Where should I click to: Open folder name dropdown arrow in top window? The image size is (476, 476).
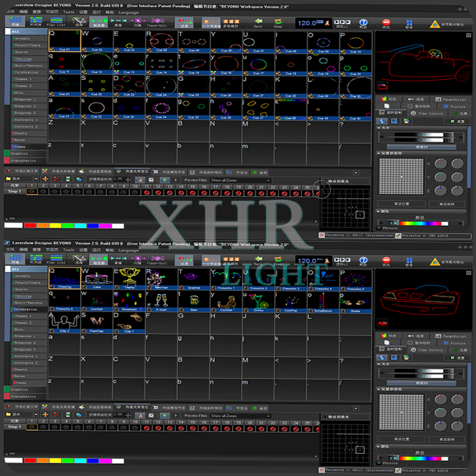[36, 179]
